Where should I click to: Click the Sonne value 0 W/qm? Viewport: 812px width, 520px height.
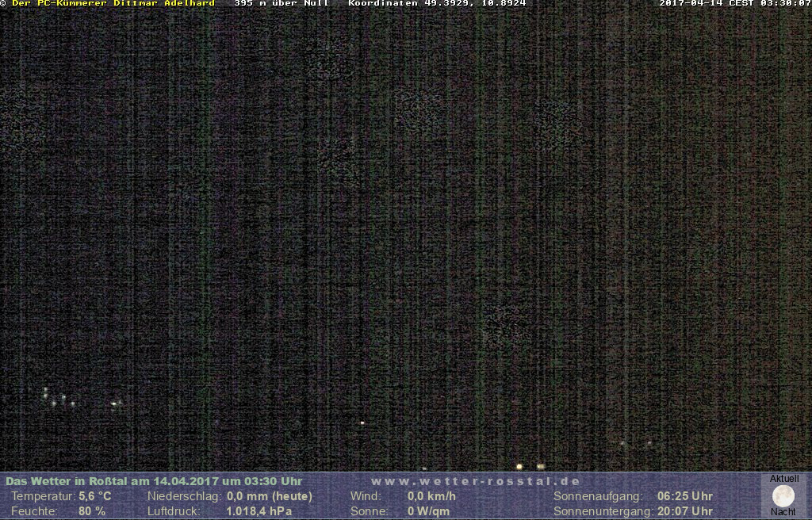(x=428, y=511)
